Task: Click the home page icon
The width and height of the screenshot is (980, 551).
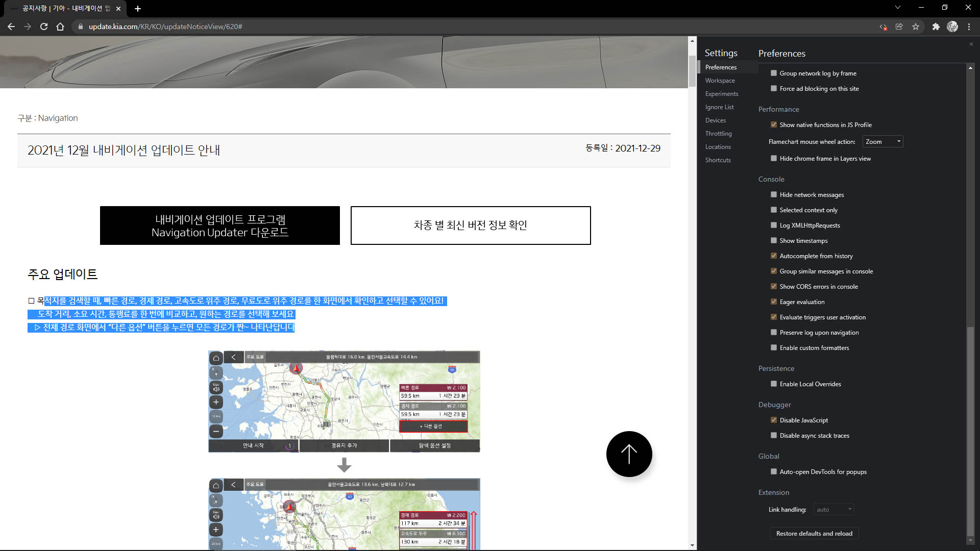Action: point(60,27)
